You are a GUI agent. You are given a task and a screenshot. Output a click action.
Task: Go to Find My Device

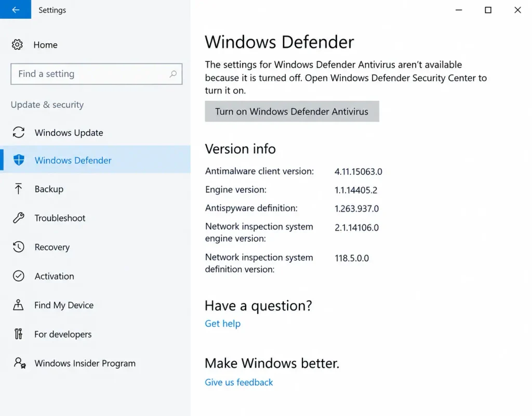pyautogui.click(x=64, y=305)
